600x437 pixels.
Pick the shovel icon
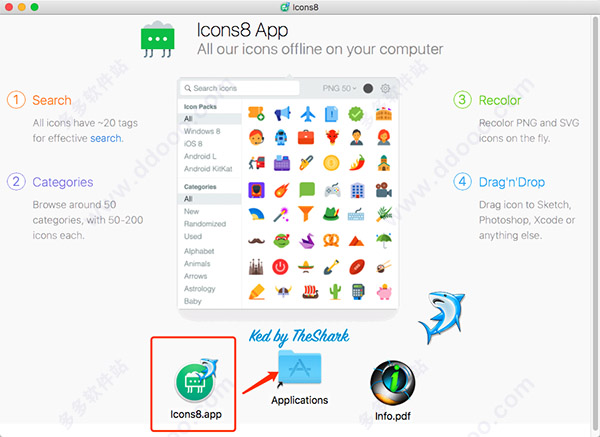[x=331, y=267]
